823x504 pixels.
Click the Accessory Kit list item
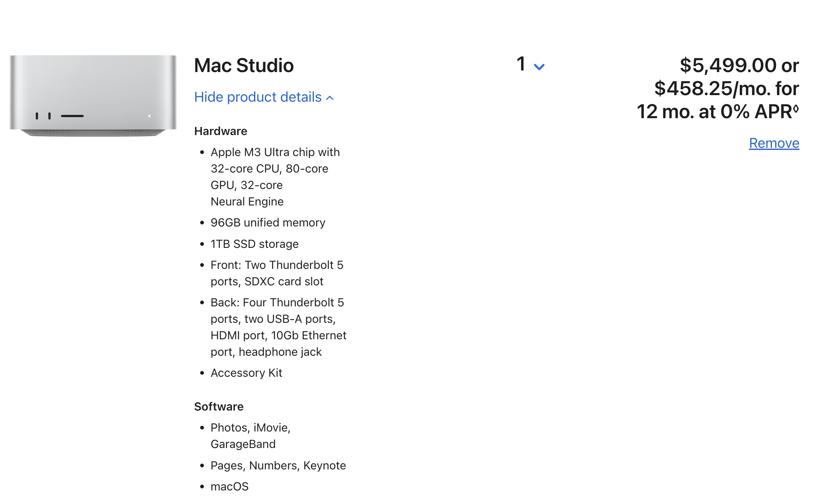pos(246,373)
